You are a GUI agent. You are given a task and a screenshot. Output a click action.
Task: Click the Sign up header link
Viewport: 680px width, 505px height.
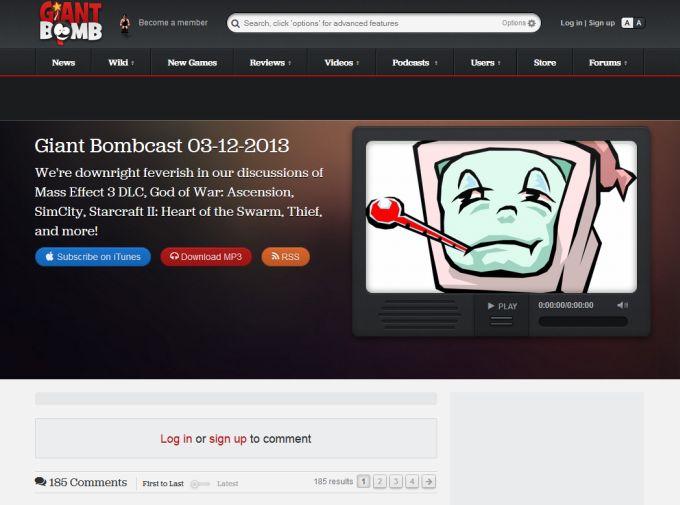click(x=602, y=23)
